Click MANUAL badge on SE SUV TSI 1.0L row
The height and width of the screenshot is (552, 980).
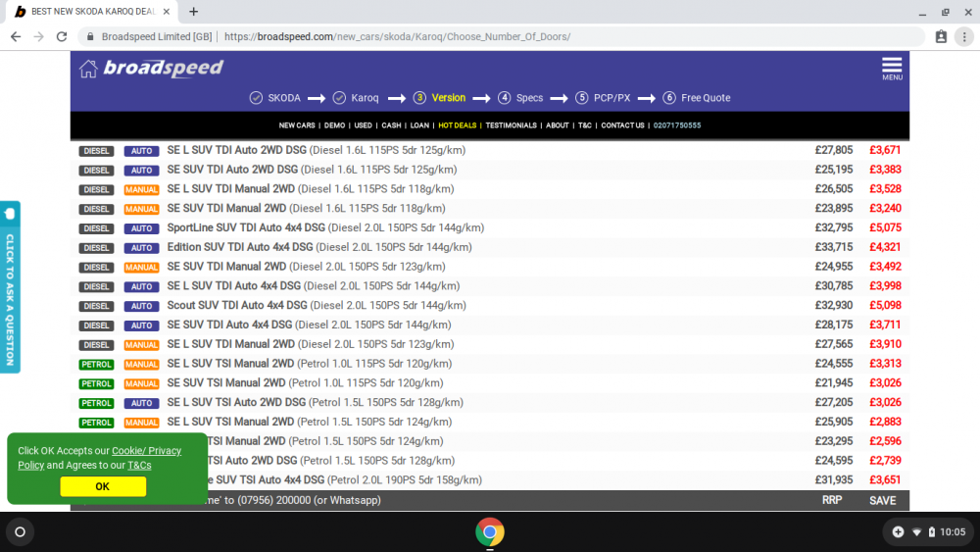tap(141, 383)
